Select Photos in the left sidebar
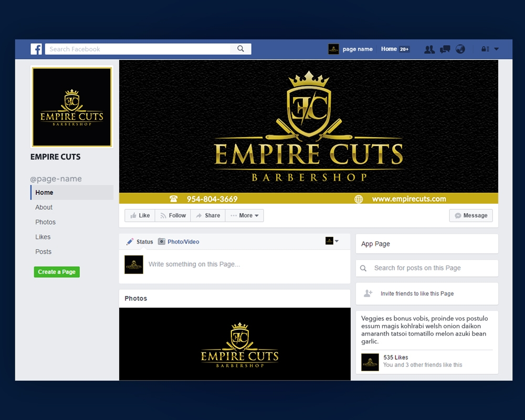 coord(46,222)
